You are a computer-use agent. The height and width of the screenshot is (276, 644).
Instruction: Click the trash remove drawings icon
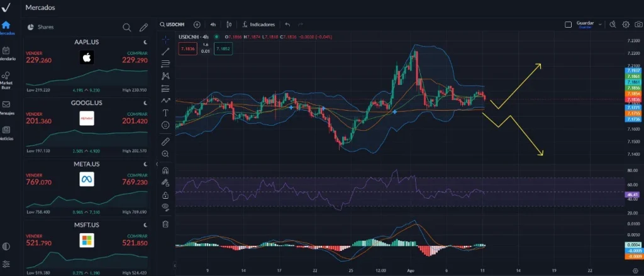pos(165,224)
